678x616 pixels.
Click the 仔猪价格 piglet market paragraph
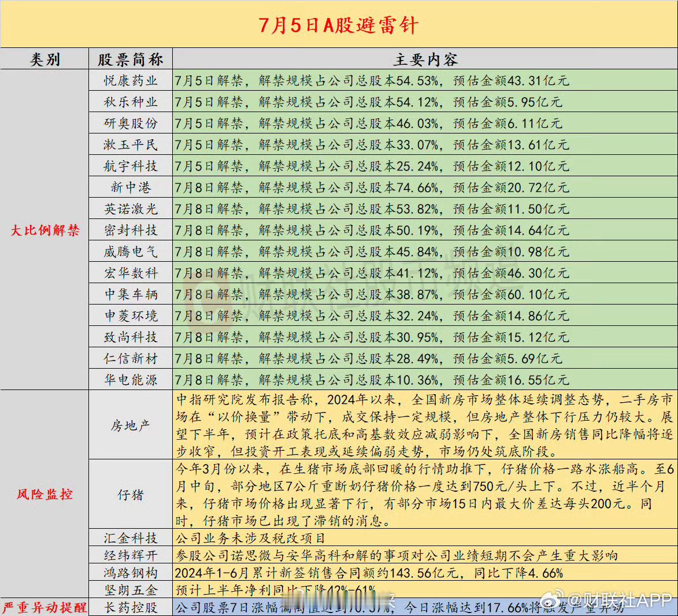[425, 495]
